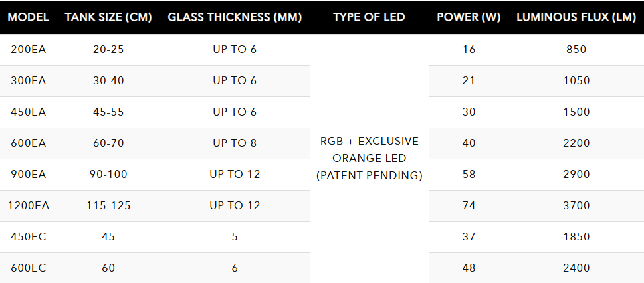Screen dimensions: 644x283
Task: Click the MODEL column header
Action: tap(28, 17)
